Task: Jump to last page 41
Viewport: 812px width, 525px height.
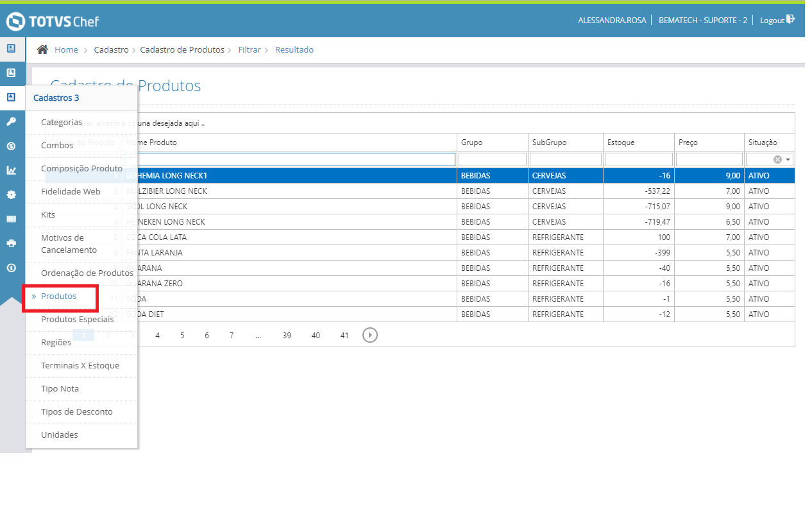Action: [x=344, y=335]
